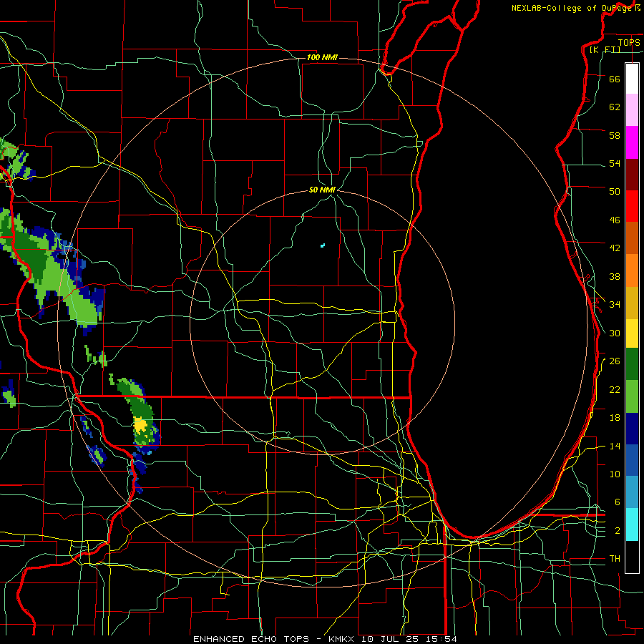Viewport: 644px width, 644px height.
Task: Click the "30" legend value
Action: (x=615, y=333)
